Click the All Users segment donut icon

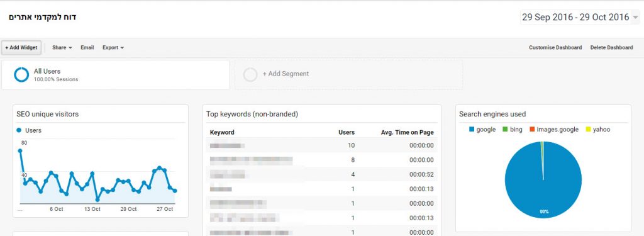click(21, 74)
